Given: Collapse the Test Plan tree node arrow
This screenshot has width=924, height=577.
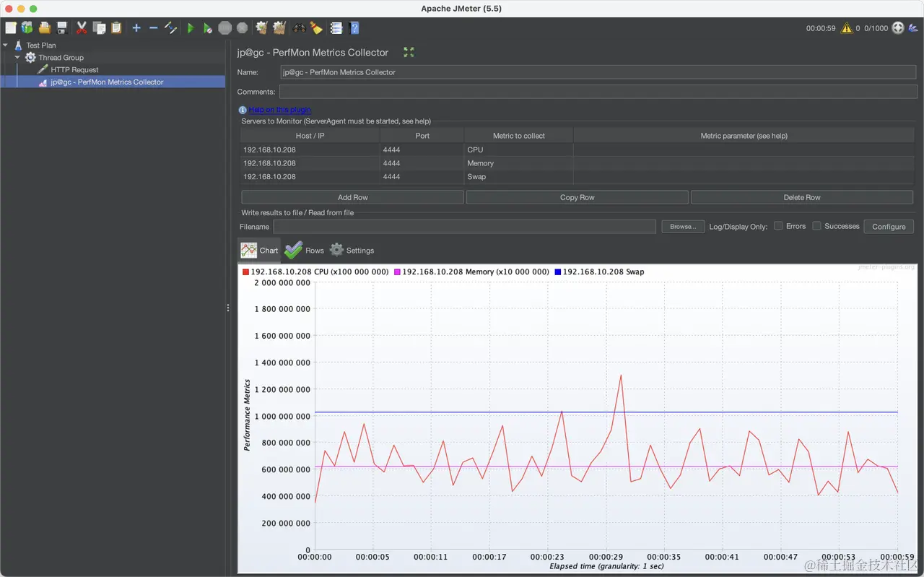Looking at the screenshot, I should pyautogui.click(x=5, y=45).
